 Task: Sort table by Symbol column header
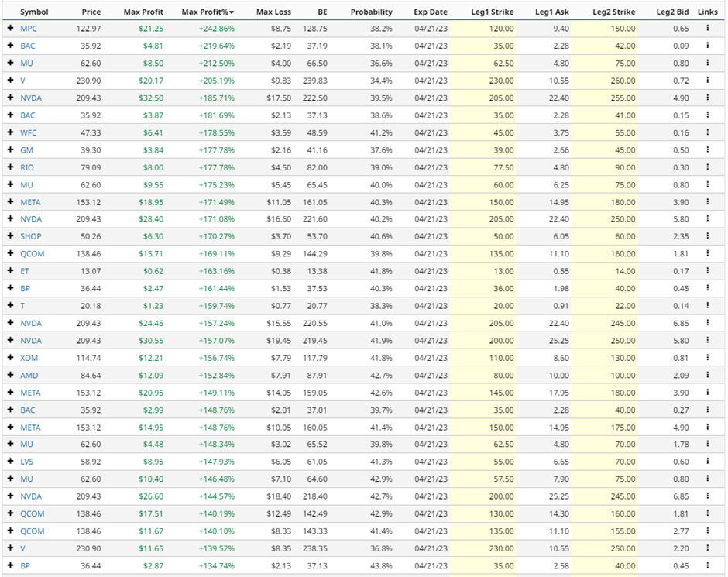pos(34,12)
